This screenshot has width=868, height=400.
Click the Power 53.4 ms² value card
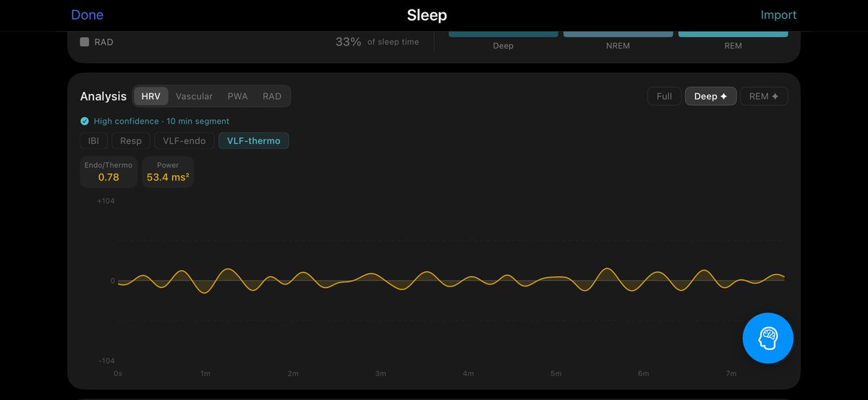tap(168, 172)
